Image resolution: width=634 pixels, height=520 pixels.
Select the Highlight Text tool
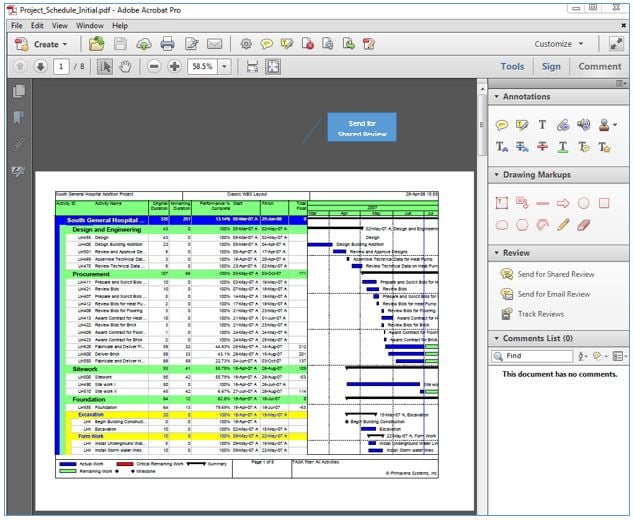pyautogui.click(x=522, y=125)
